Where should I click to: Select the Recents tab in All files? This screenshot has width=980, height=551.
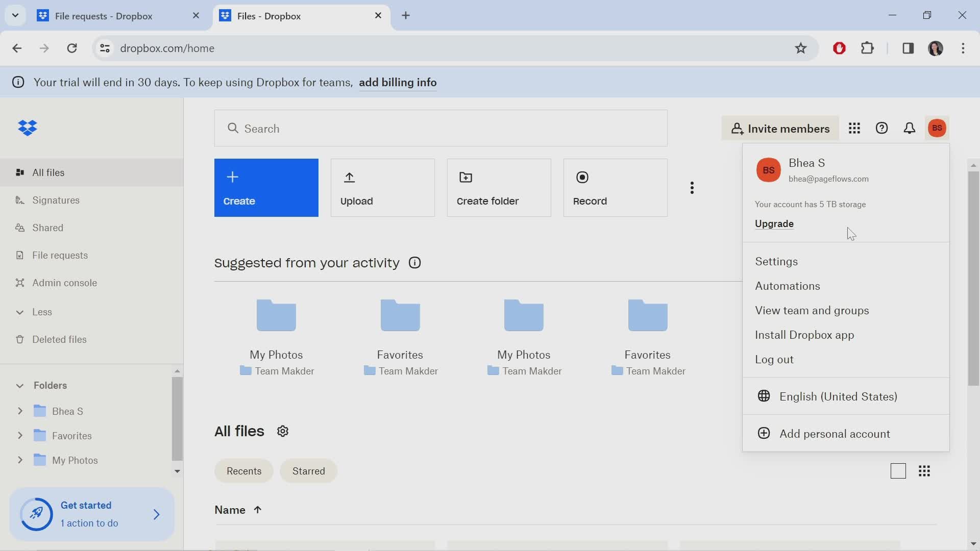pos(244,470)
